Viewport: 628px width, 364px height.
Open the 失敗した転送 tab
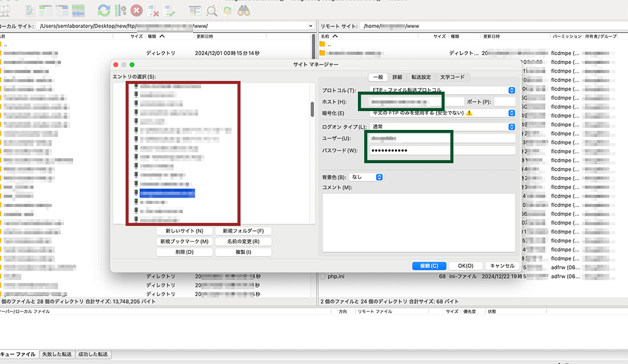click(57, 355)
